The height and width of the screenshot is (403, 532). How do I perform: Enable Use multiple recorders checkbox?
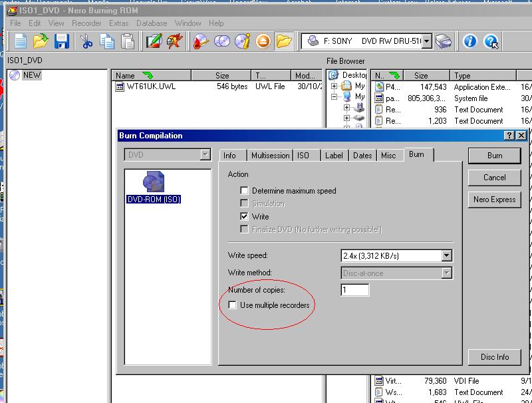click(x=232, y=305)
